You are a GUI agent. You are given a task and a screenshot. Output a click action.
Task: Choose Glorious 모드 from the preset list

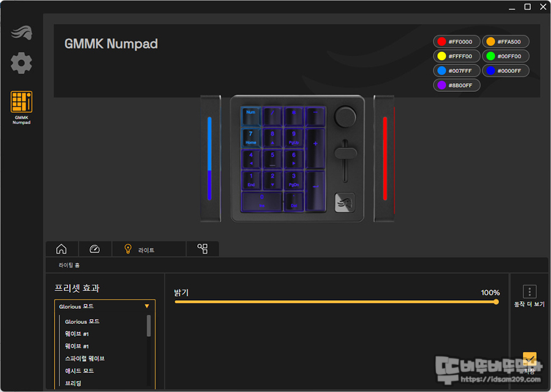pos(82,322)
